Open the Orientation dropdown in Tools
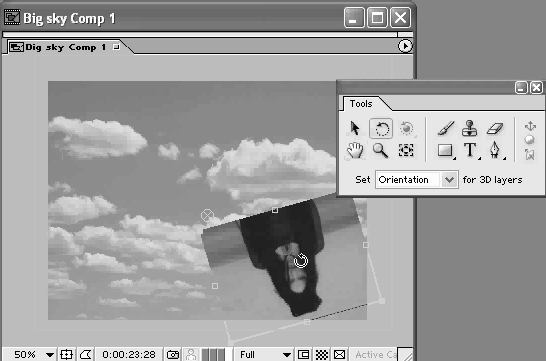 pyautogui.click(x=417, y=180)
